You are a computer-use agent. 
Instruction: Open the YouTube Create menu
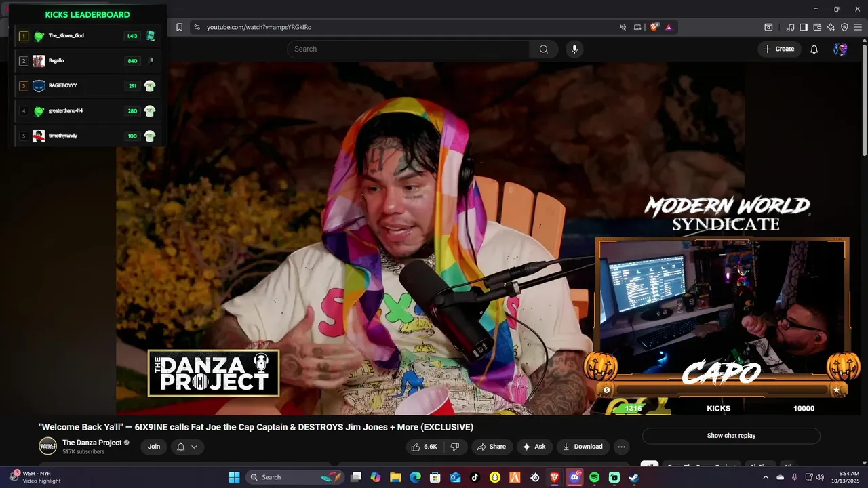tap(779, 49)
